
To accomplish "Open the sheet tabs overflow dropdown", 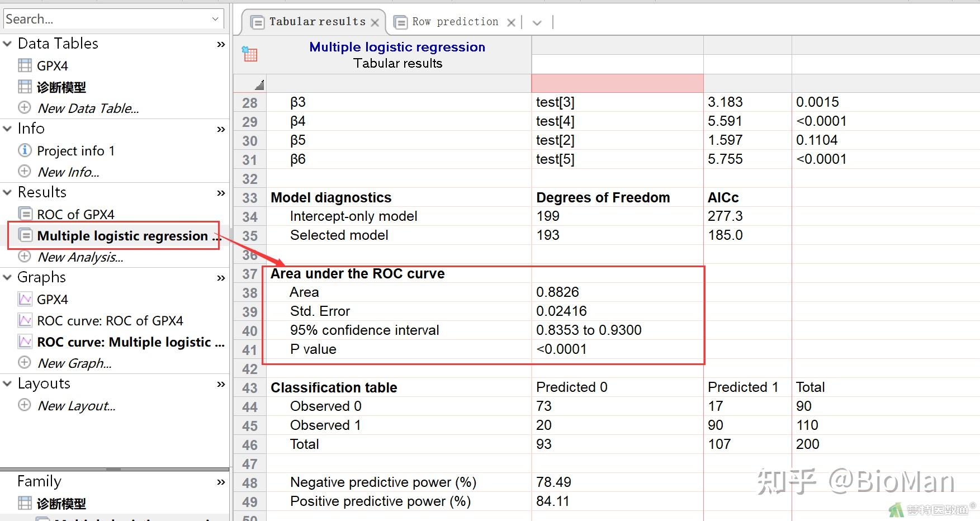I will (x=537, y=22).
